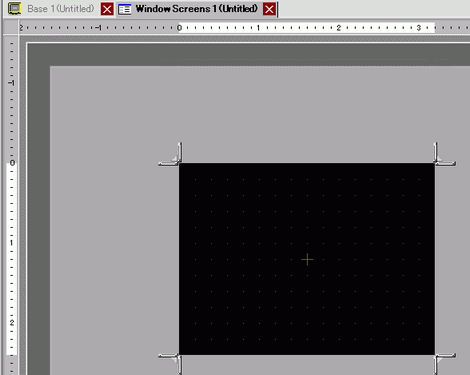Click the 0 mark on vertical ruler
470x375 pixels.
[x=12, y=163]
